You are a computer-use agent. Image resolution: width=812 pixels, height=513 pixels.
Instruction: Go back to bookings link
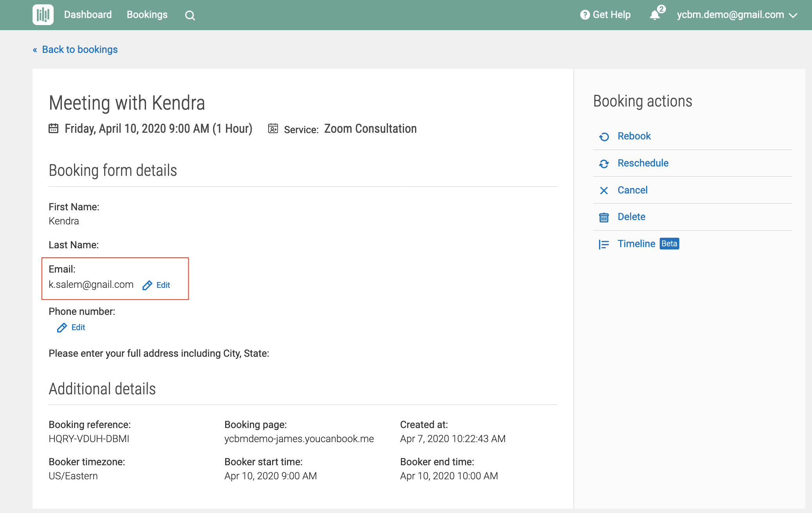[x=79, y=49]
